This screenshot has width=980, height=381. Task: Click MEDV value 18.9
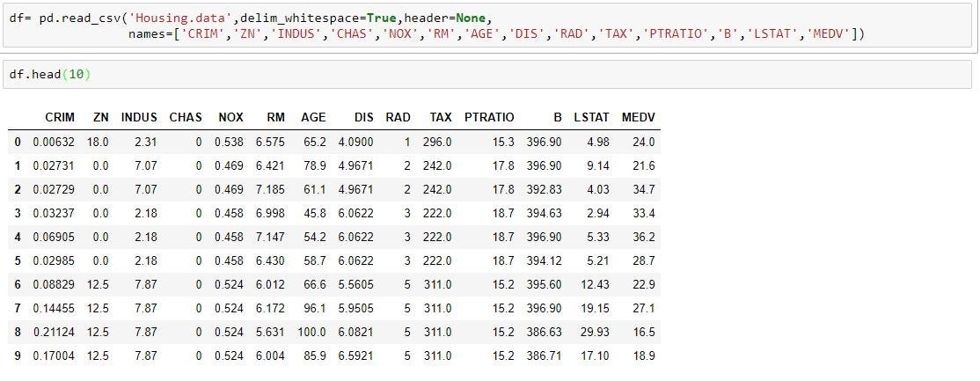click(x=644, y=356)
